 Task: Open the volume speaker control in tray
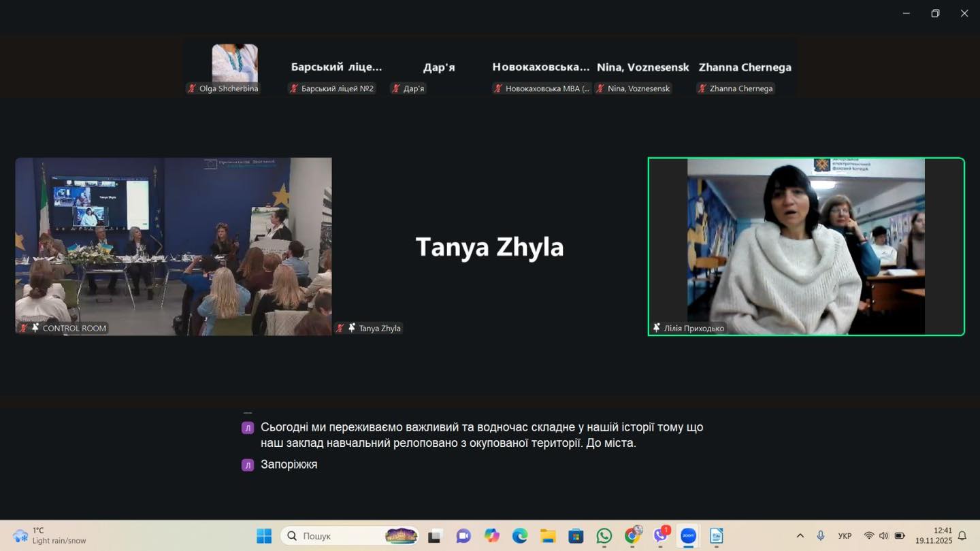pos(883,536)
